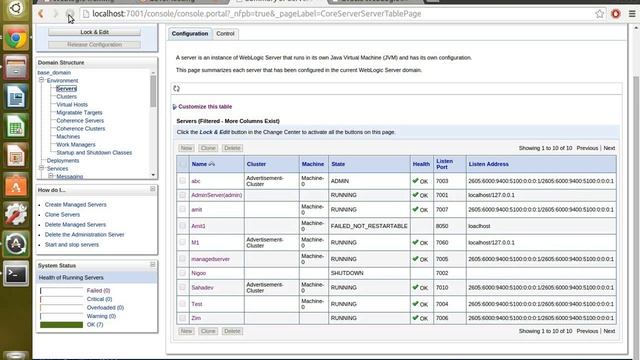Open the Start and stop servers link
Screen dimensions: 640x360
coord(72,244)
